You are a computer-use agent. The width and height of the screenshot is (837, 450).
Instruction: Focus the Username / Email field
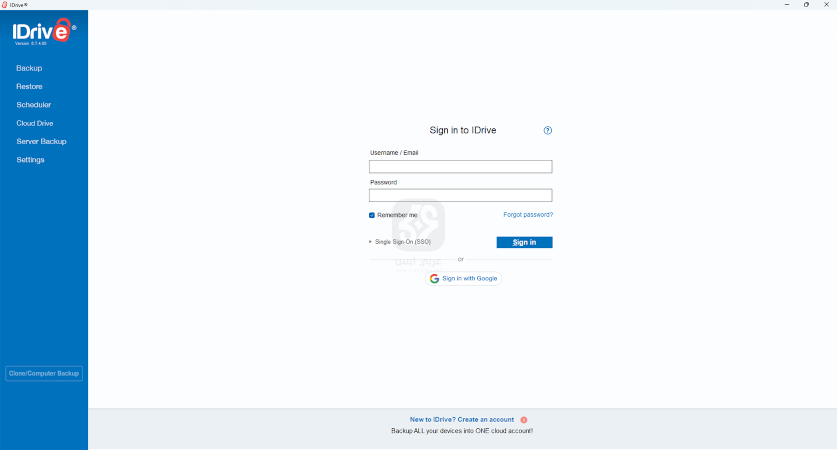point(461,167)
